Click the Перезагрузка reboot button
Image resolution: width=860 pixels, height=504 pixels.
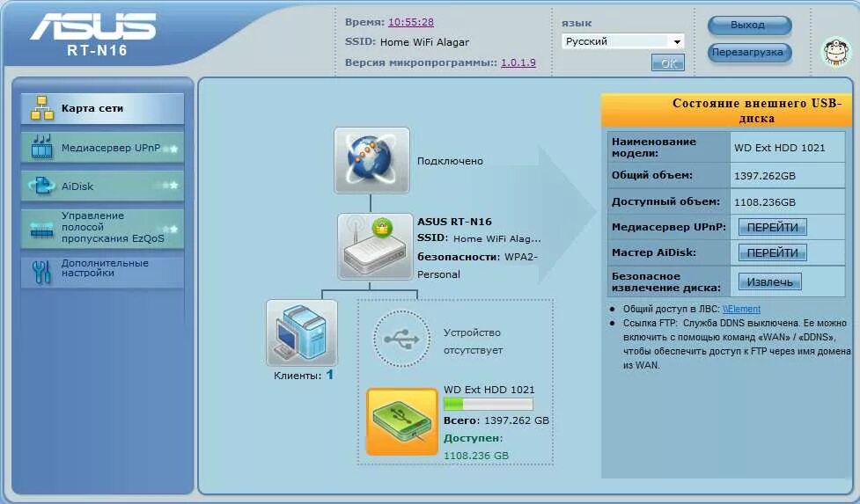coord(749,53)
